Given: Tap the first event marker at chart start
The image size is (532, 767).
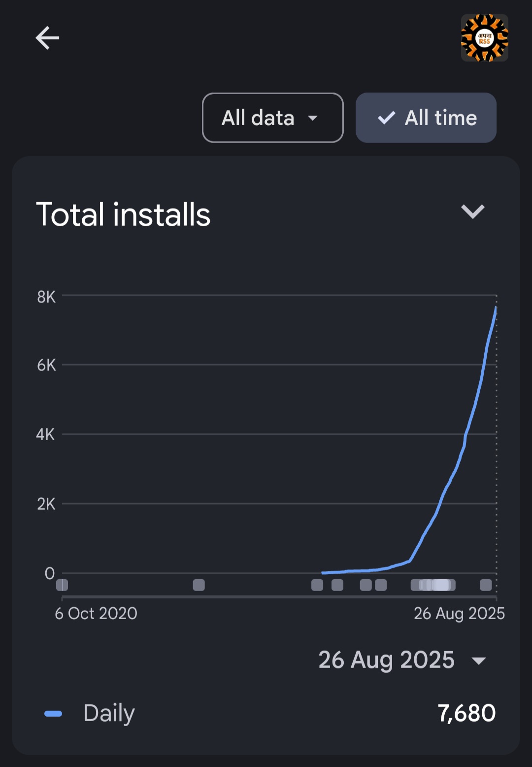Looking at the screenshot, I should (62, 585).
